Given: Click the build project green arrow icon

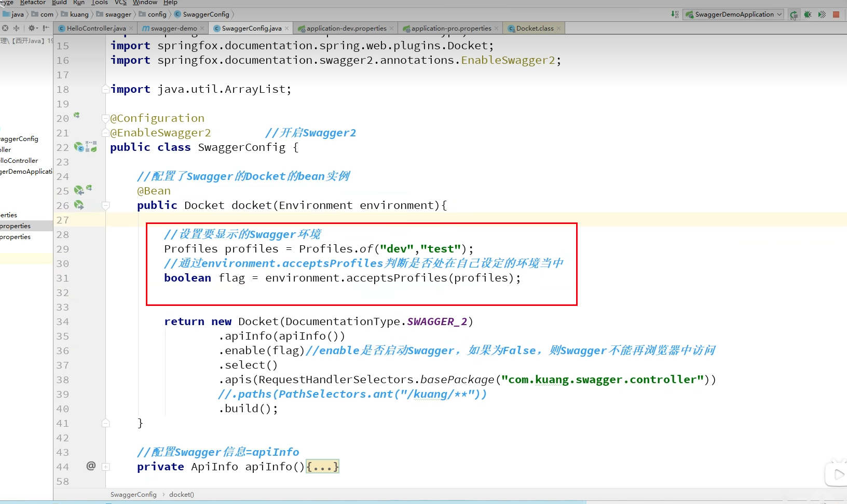Looking at the screenshot, I should [675, 15].
